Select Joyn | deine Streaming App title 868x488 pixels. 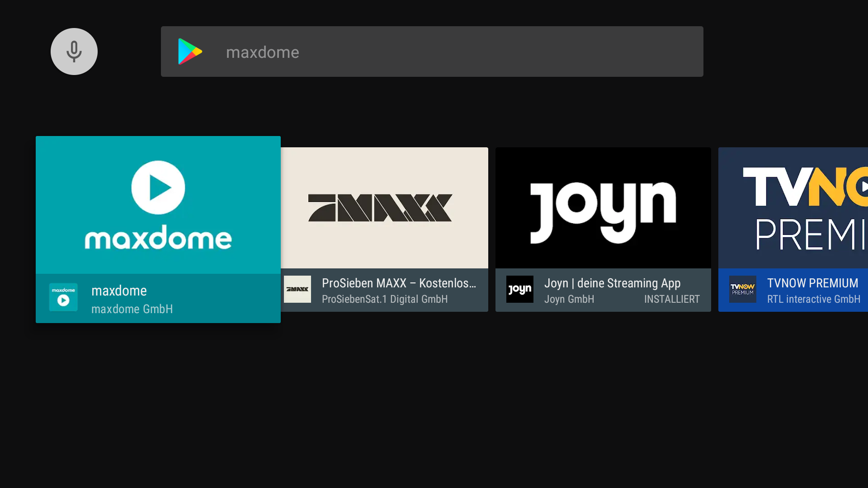pos(612,283)
